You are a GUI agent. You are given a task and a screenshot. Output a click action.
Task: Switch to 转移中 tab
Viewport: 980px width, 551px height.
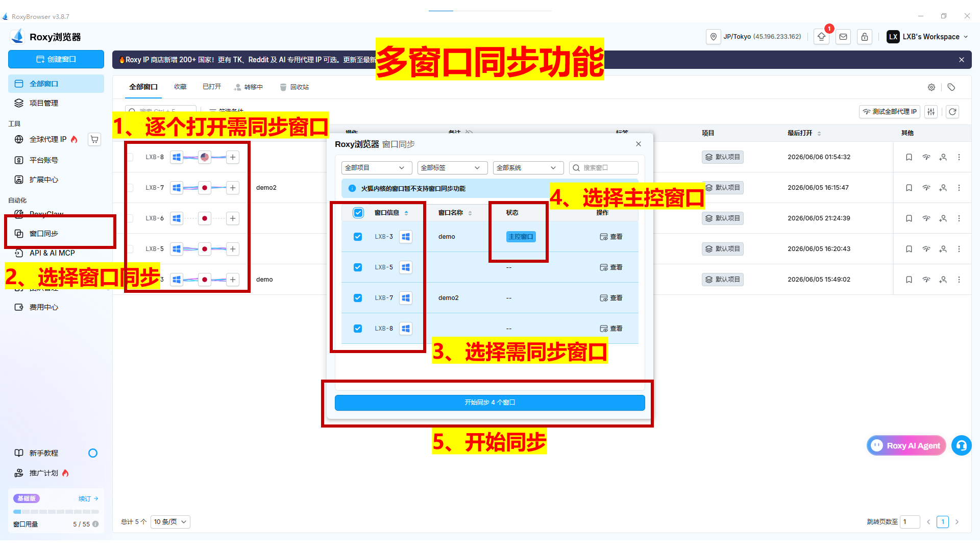[249, 87]
